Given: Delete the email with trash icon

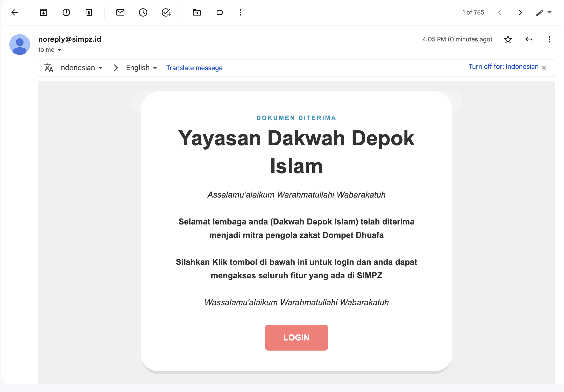Looking at the screenshot, I should [89, 12].
